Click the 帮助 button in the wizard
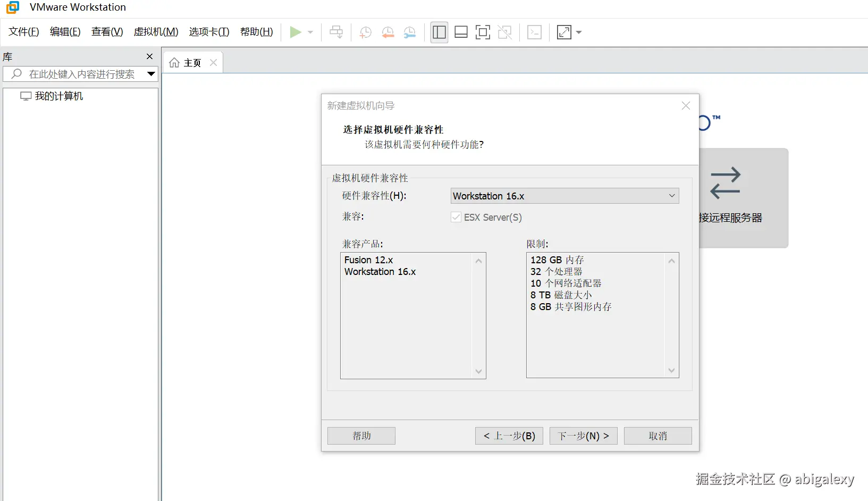The height and width of the screenshot is (501, 868). pos(361,436)
